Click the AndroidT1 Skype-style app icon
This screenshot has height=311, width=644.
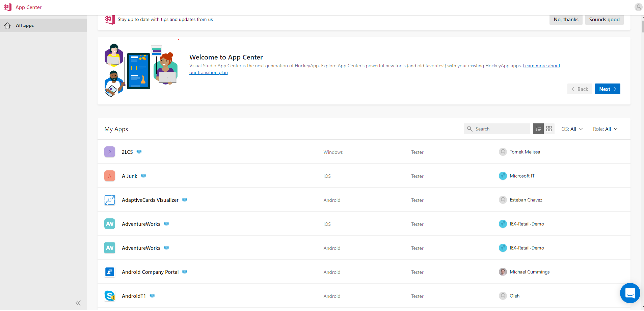[110, 296]
